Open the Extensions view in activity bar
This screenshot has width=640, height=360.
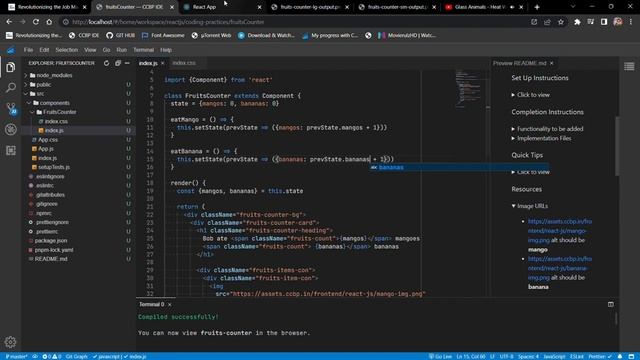[11, 151]
